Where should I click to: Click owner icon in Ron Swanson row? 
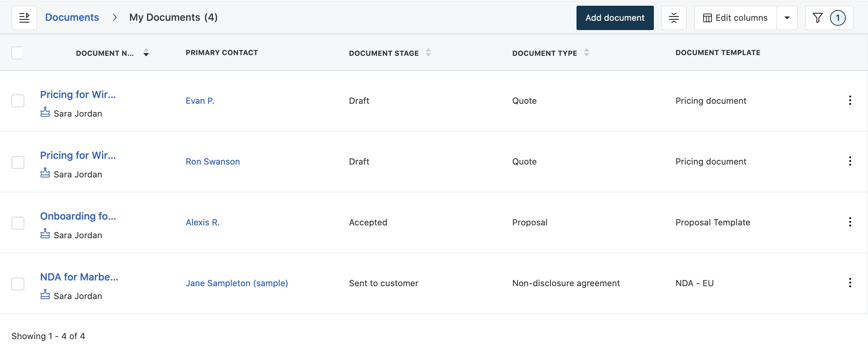pyautogui.click(x=45, y=173)
